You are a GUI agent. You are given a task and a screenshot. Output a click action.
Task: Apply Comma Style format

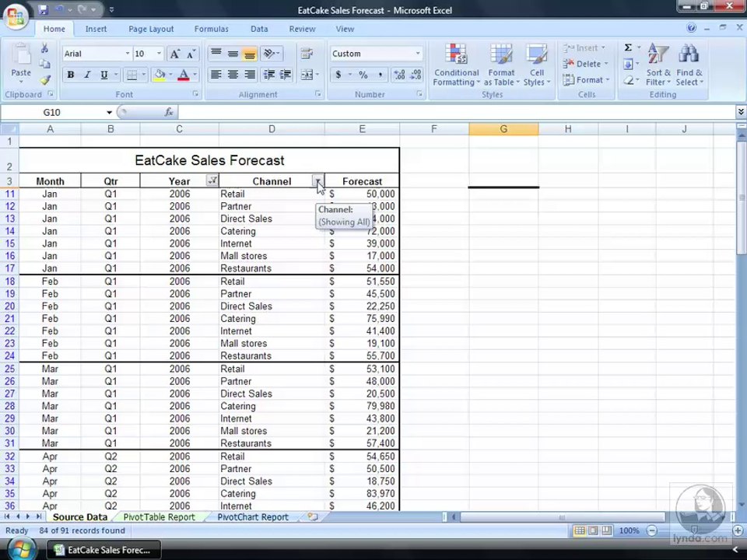click(x=380, y=75)
